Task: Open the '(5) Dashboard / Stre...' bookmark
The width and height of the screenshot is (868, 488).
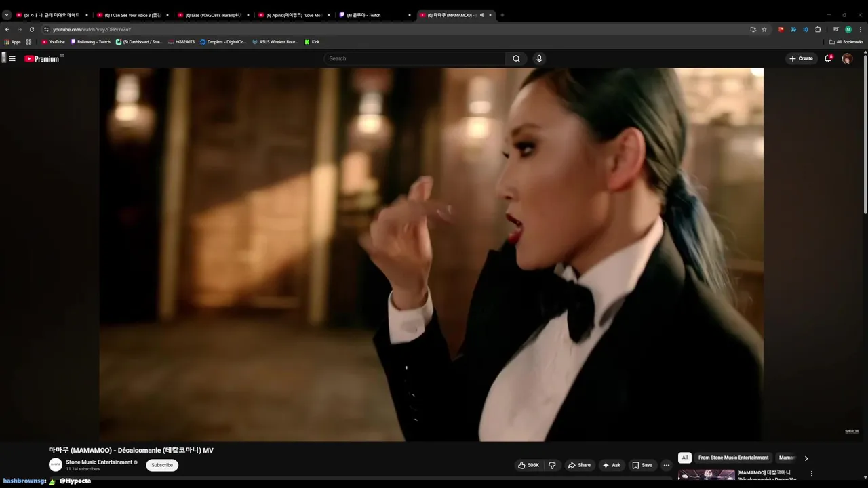Action: [x=139, y=42]
